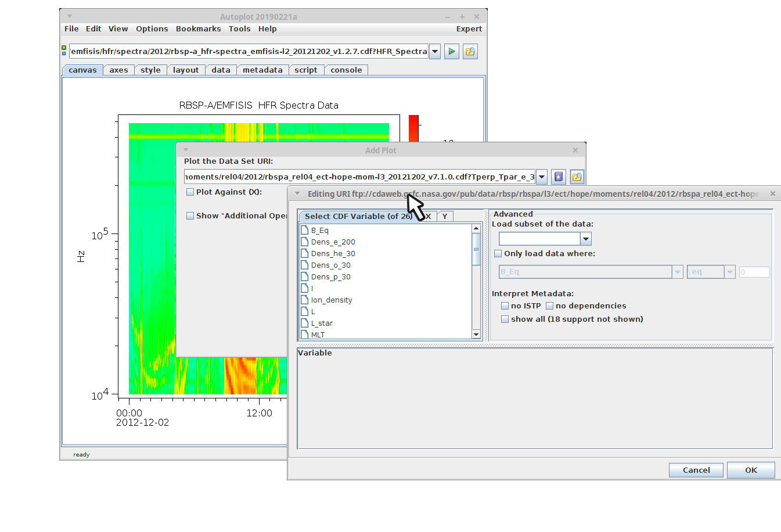The image size is (781, 532).
Task: Open the file inspector icon in main toolbar
Action: click(470, 52)
